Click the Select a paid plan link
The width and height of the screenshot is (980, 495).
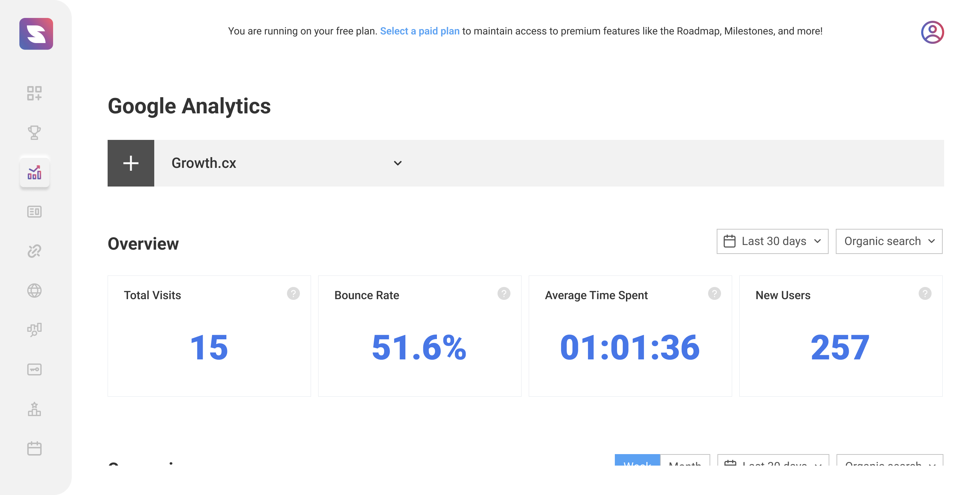[420, 31]
